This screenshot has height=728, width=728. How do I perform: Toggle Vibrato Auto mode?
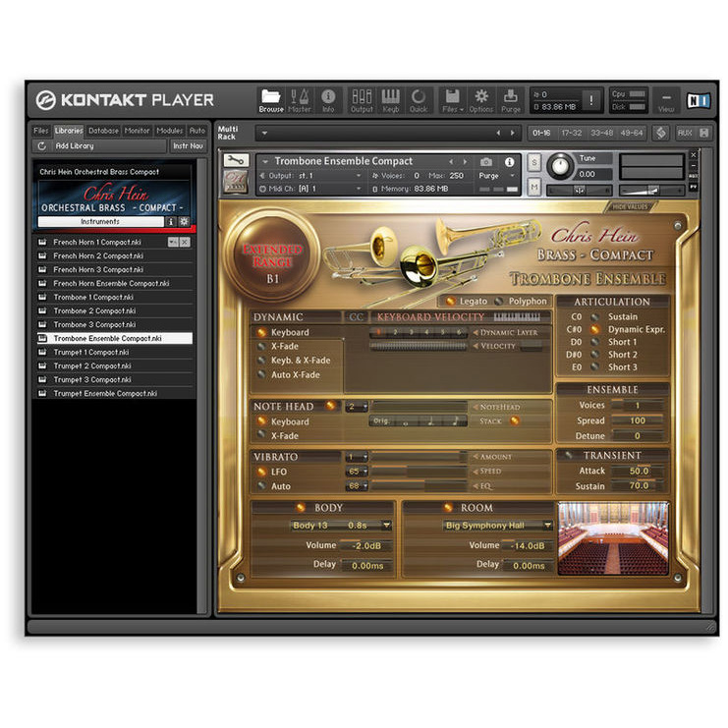tap(262, 486)
